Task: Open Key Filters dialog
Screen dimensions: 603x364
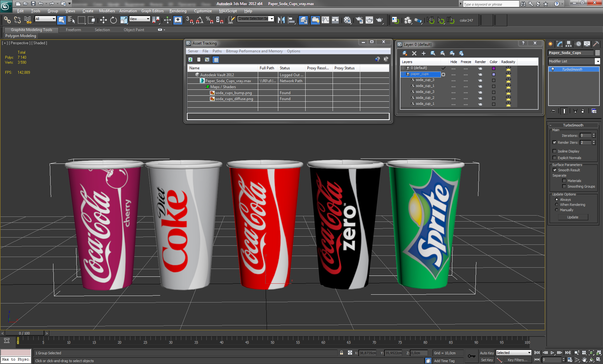Action: [517, 360]
